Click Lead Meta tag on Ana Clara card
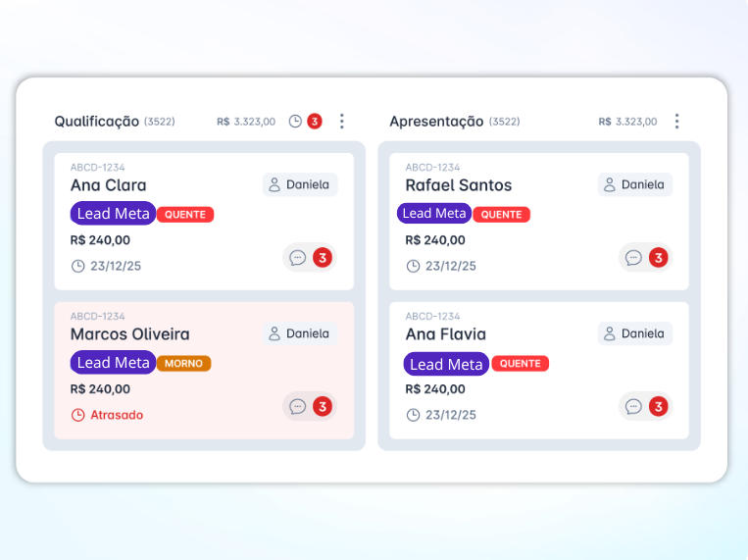Viewport: 748px width, 560px height. [x=113, y=214]
